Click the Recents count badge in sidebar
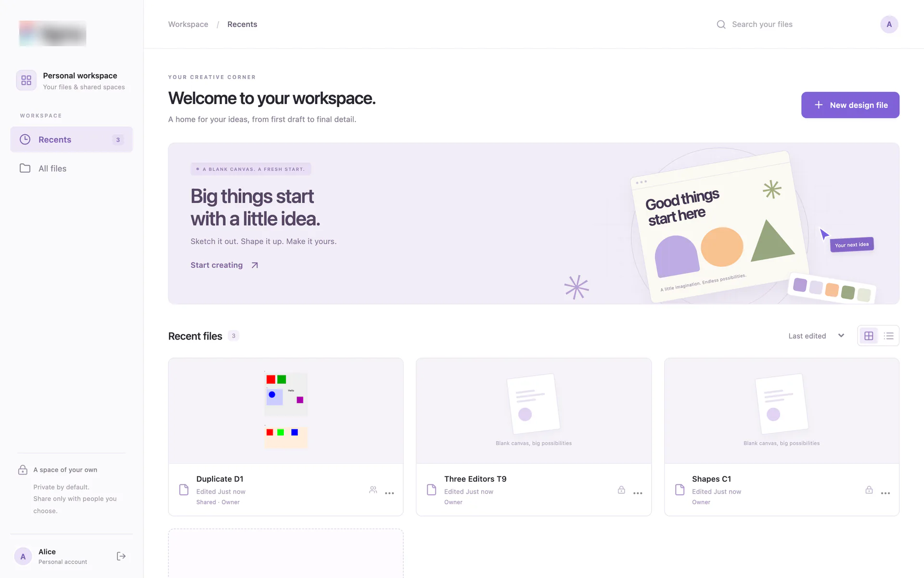 [118, 140]
